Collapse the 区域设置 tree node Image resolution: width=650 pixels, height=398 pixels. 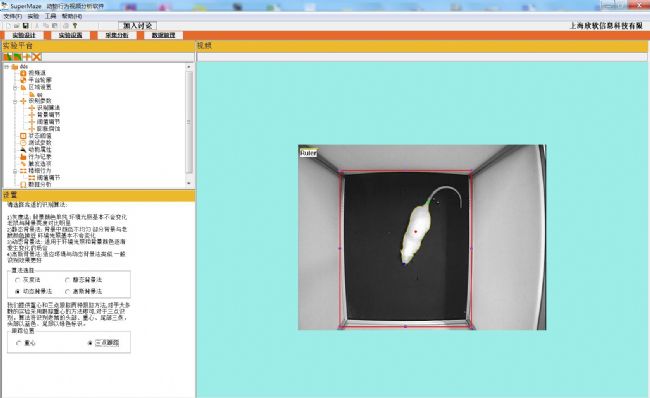click(15, 87)
